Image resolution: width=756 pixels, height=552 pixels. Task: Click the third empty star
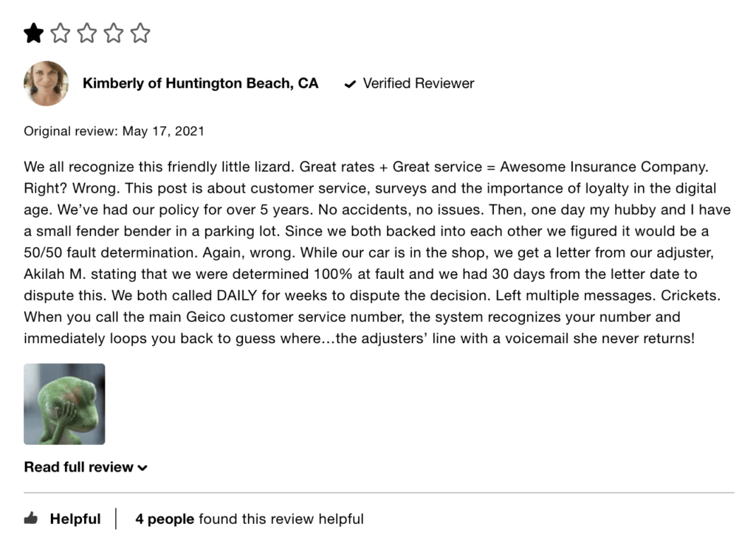[86, 33]
